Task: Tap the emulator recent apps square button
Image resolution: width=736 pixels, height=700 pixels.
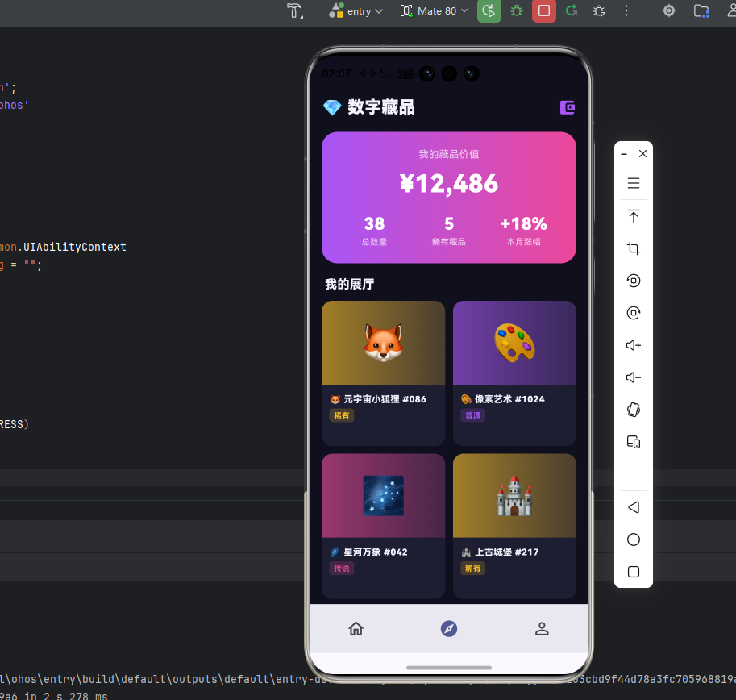Action: click(x=633, y=572)
